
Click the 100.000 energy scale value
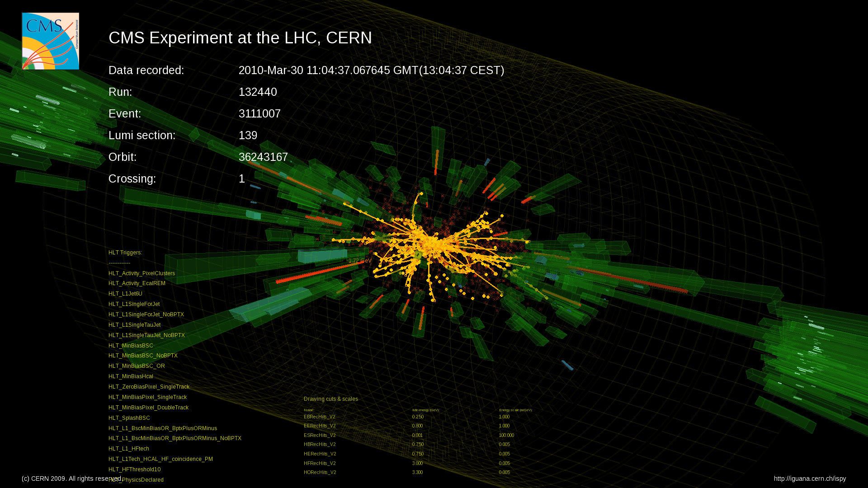(x=506, y=436)
